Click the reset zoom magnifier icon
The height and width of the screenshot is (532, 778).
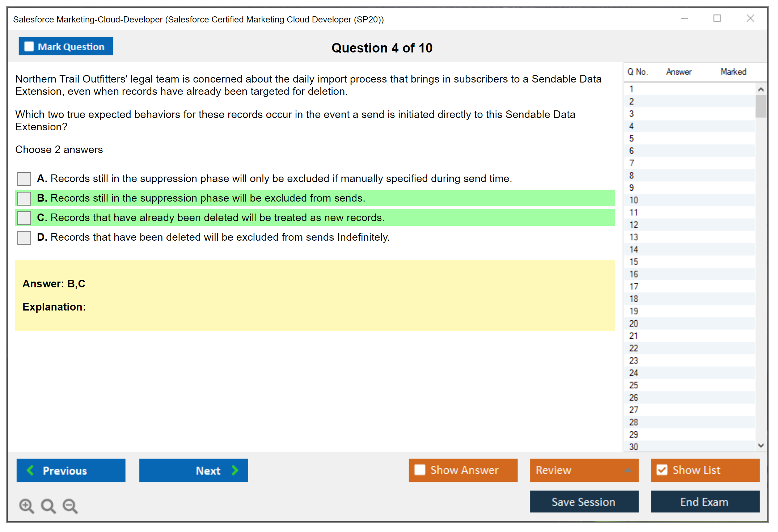pyautogui.click(x=48, y=506)
